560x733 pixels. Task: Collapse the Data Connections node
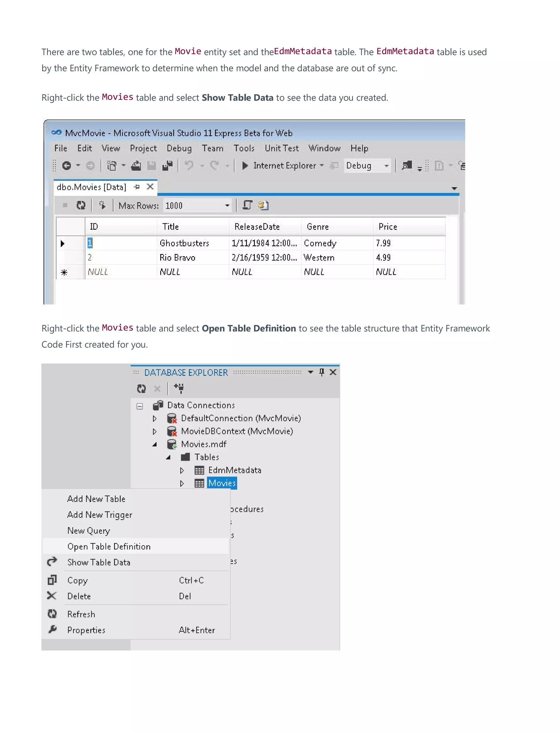(140, 406)
